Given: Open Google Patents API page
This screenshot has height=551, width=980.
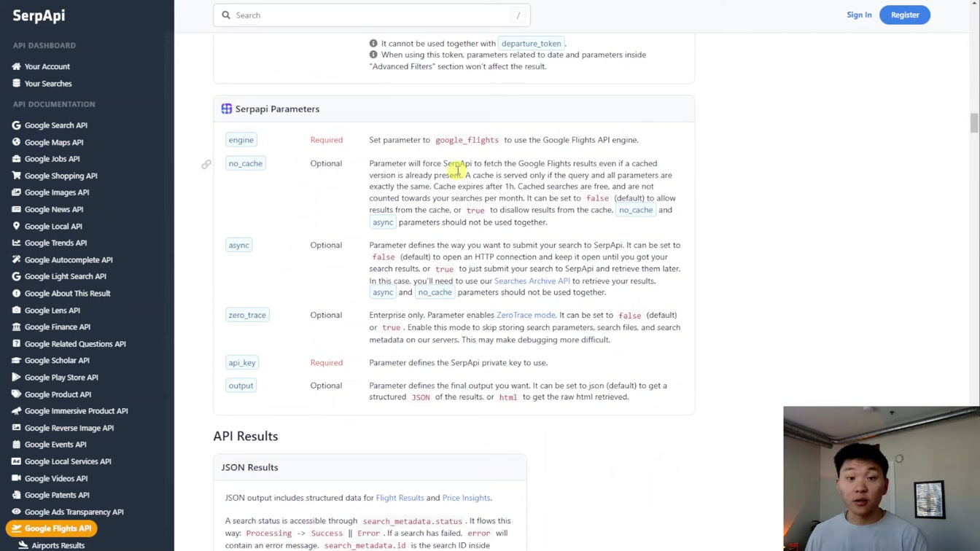Looking at the screenshot, I should tap(57, 495).
